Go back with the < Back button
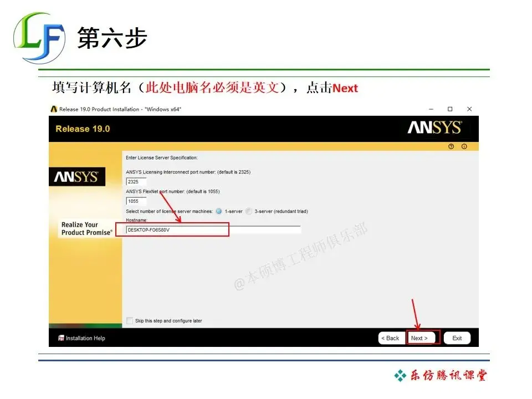 tap(391, 338)
